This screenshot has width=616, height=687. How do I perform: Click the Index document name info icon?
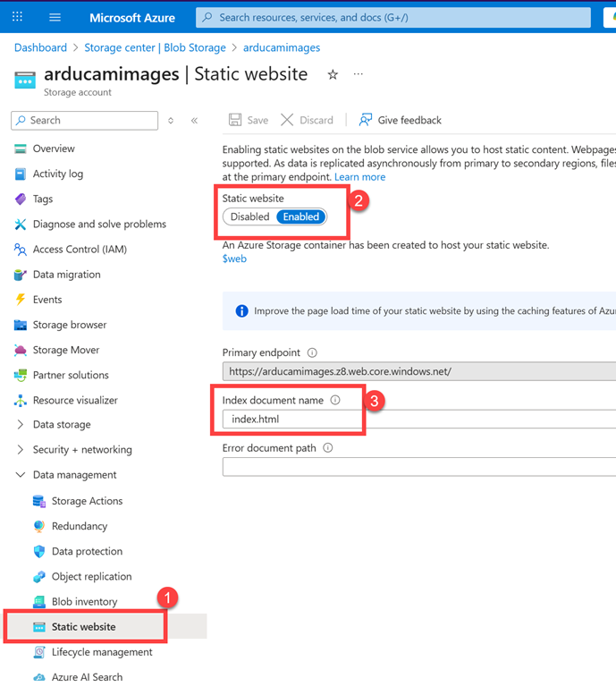[x=335, y=400]
